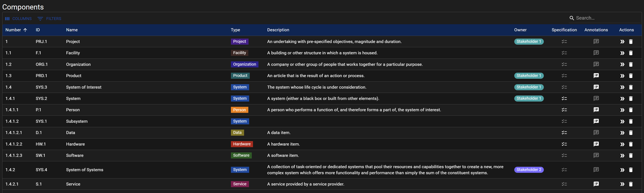Open annotations for the Product row
The height and width of the screenshot is (193, 644).
596,76
